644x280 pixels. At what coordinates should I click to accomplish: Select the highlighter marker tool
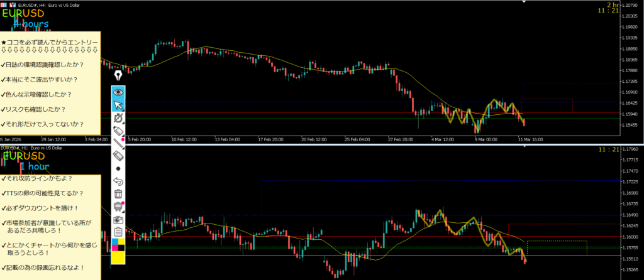click(x=118, y=131)
